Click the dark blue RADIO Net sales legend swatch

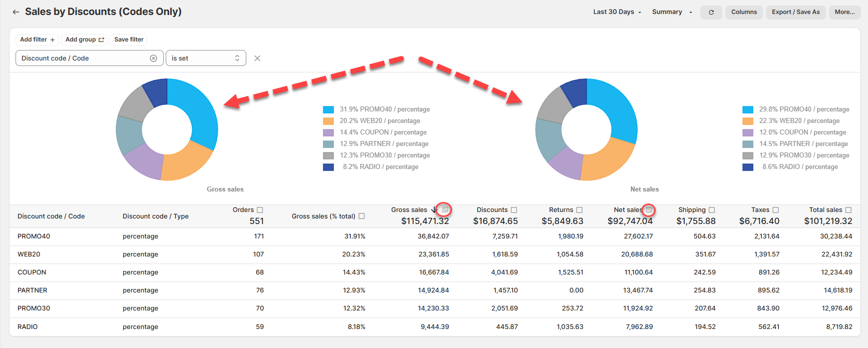(748, 167)
